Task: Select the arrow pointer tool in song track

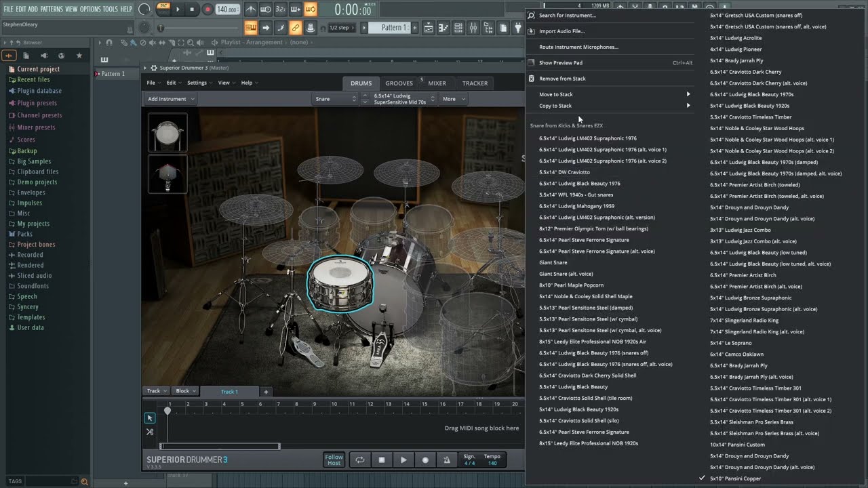Action: point(150,418)
